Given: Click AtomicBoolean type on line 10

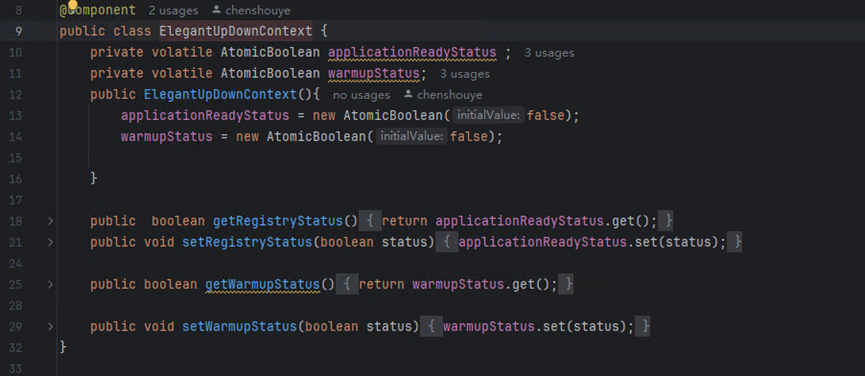Looking at the screenshot, I should (x=270, y=52).
